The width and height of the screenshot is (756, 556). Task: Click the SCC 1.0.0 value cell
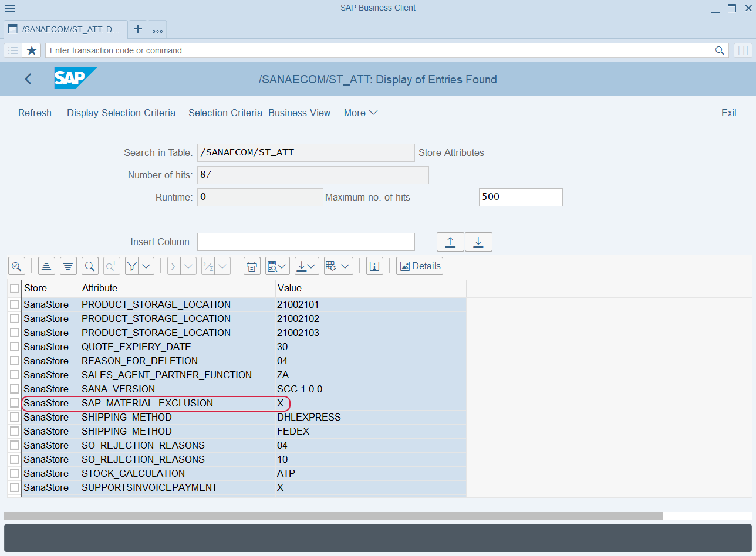(371, 389)
